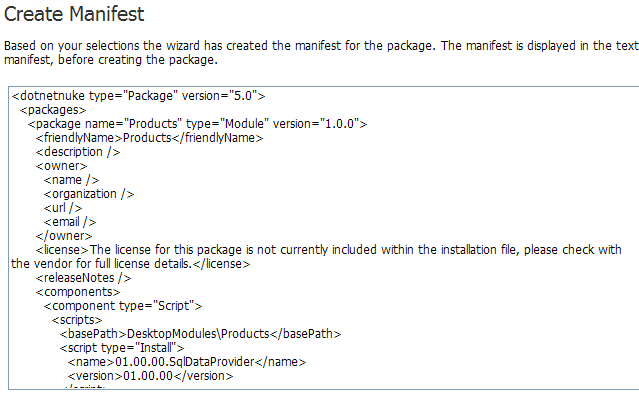Click the packages opening tag line

tap(53, 110)
